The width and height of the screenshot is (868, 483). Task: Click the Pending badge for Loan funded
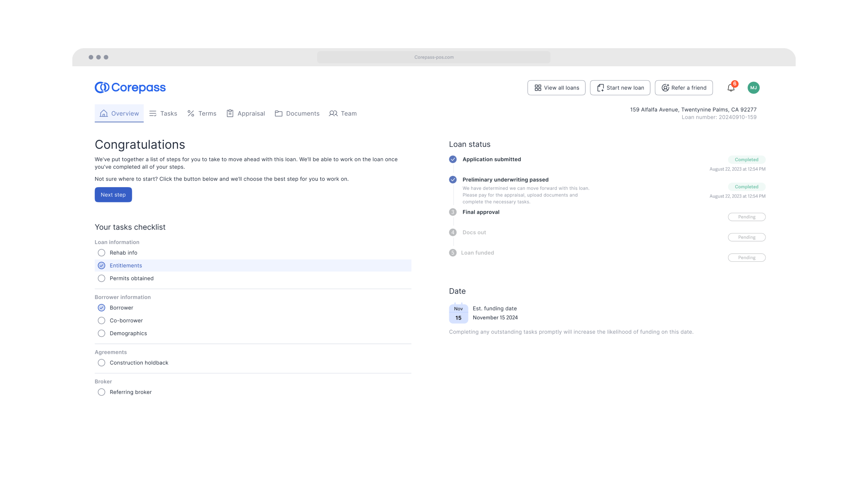click(x=747, y=257)
